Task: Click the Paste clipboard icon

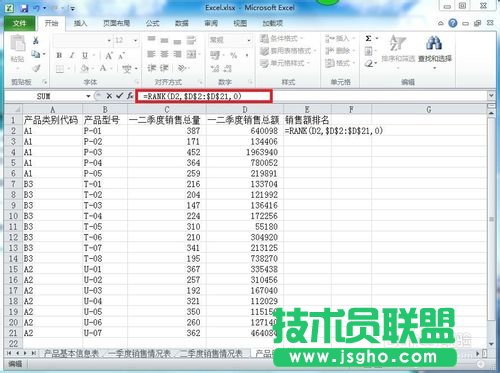Action: 18,44
